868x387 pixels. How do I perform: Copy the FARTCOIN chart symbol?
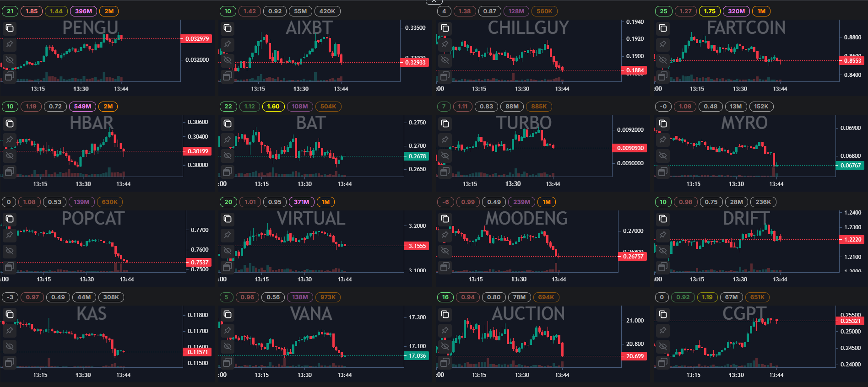[x=663, y=28]
